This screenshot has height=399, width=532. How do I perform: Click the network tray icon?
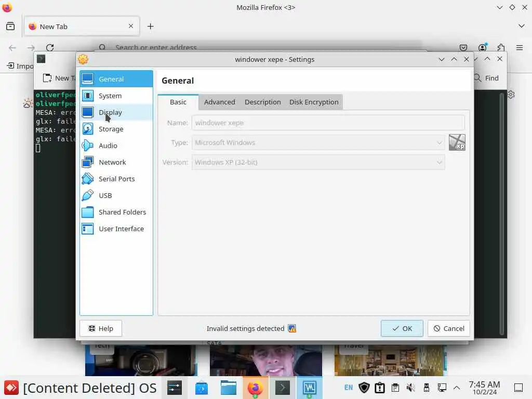tap(442, 388)
